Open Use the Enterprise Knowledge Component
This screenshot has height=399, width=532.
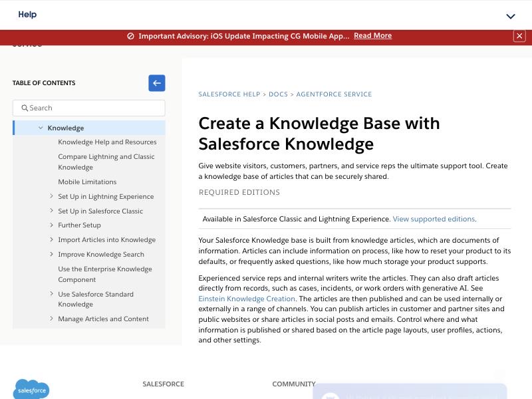click(105, 274)
